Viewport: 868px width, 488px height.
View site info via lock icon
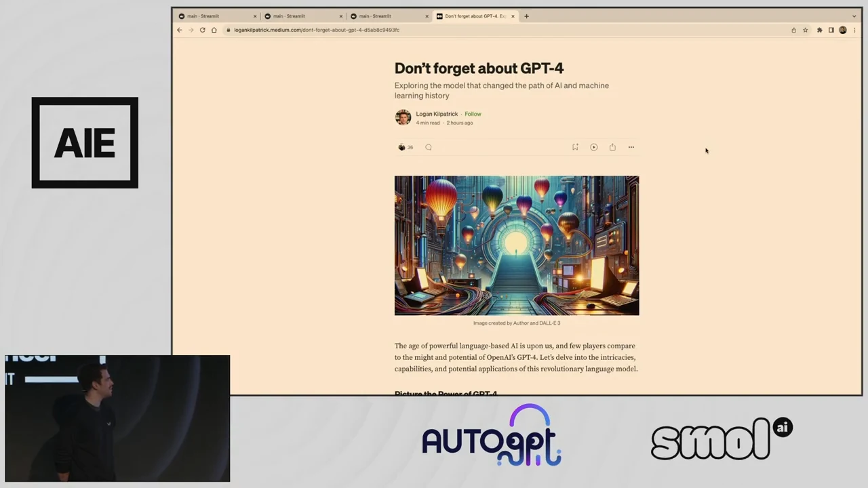tap(229, 30)
